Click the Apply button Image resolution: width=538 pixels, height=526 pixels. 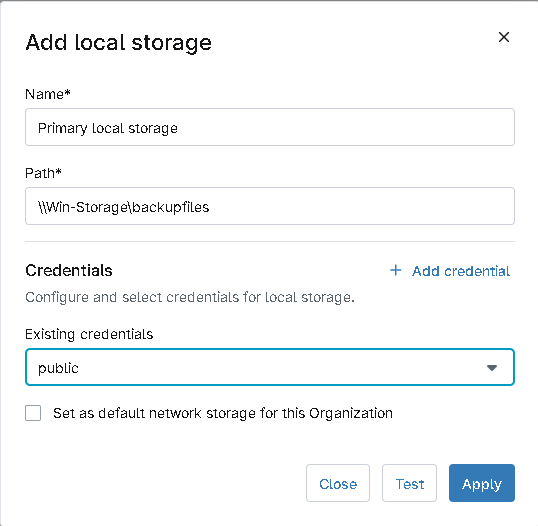coord(482,483)
